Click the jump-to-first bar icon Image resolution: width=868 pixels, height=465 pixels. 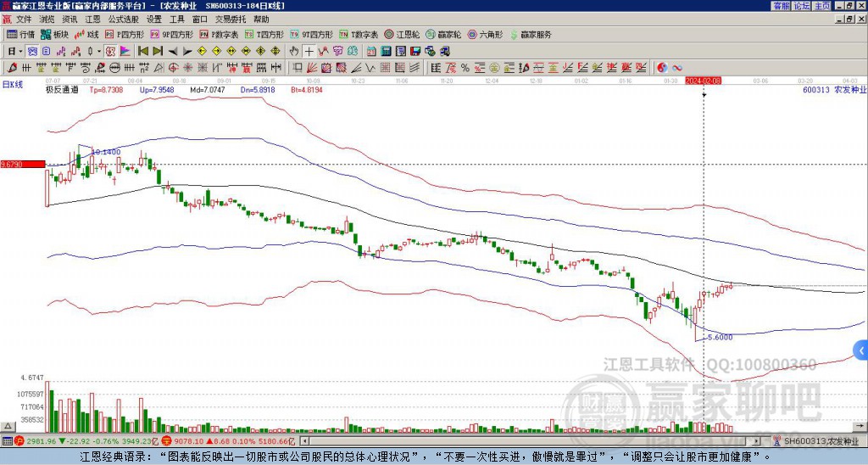(x=142, y=52)
